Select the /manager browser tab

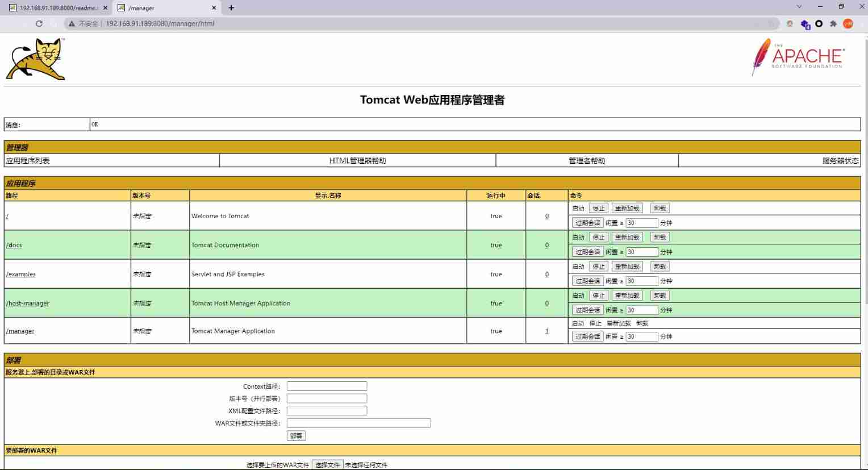165,8
